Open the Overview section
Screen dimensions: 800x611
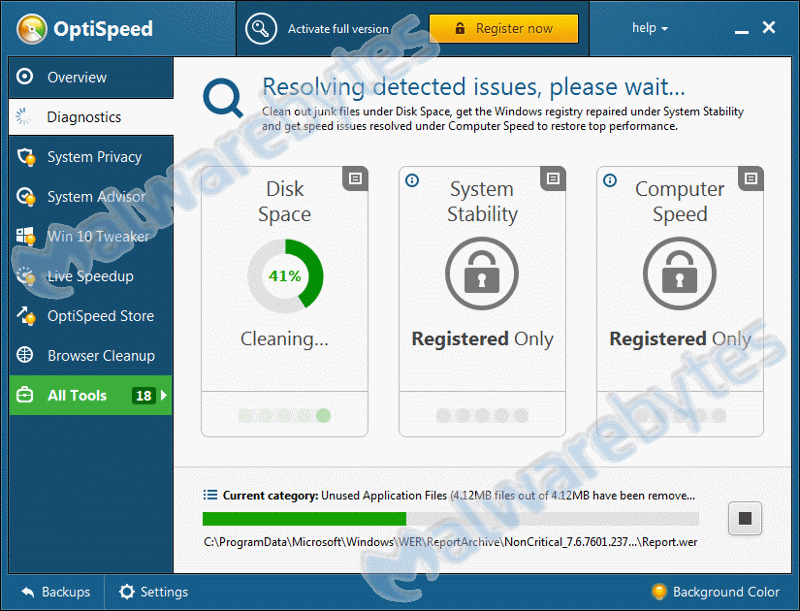click(x=91, y=77)
